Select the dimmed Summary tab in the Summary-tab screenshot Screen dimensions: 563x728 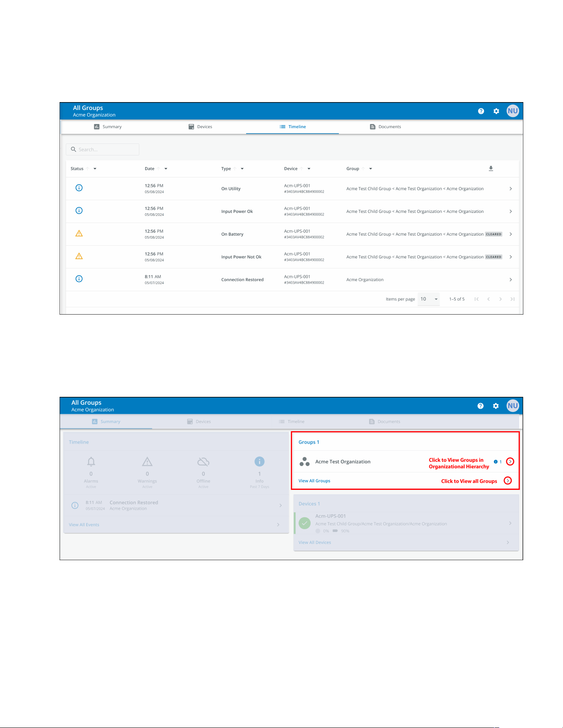106,422
